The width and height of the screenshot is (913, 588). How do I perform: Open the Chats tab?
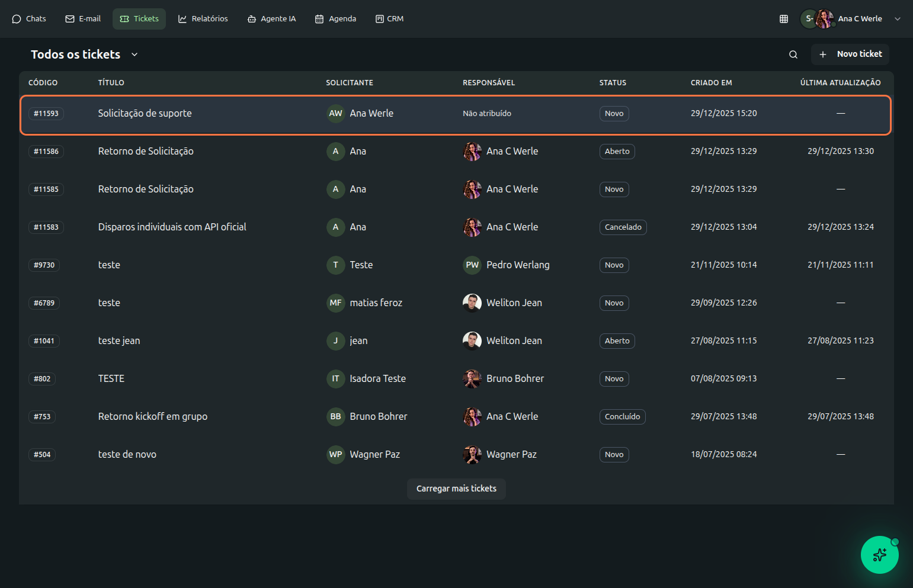point(29,19)
